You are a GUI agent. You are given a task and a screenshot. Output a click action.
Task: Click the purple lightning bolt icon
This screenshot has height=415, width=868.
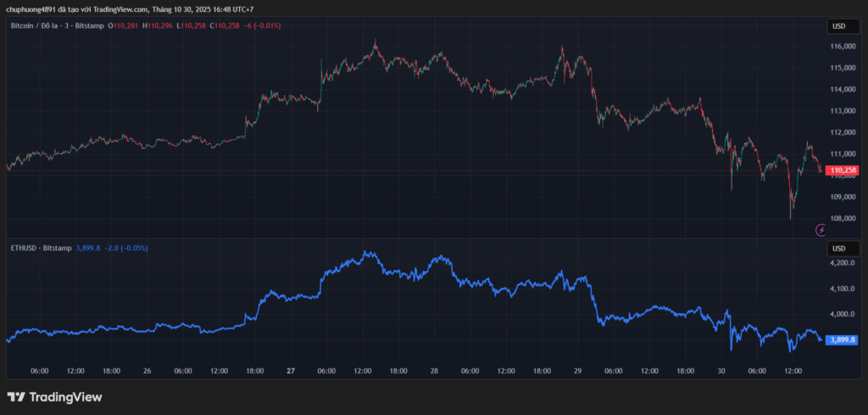tap(821, 230)
